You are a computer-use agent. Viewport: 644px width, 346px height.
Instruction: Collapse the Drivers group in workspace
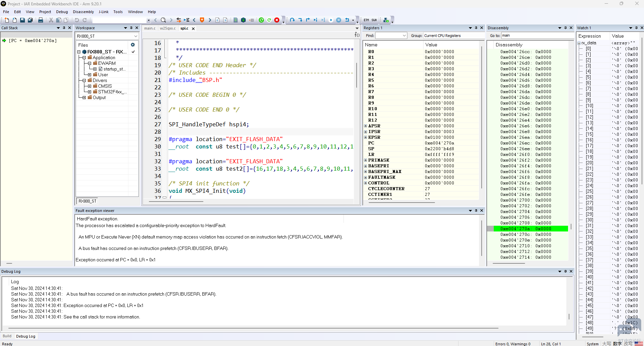pyautogui.click(x=84, y=80)
